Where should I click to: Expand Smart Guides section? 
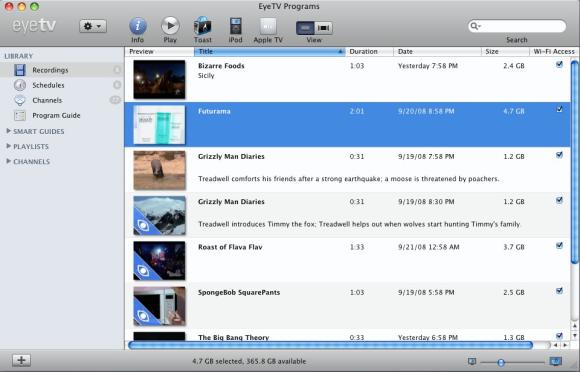[8, 131]
